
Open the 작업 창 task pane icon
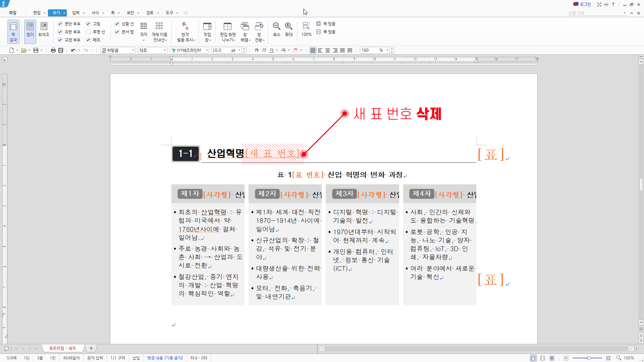pyautogui.click(x=207, y=31)
